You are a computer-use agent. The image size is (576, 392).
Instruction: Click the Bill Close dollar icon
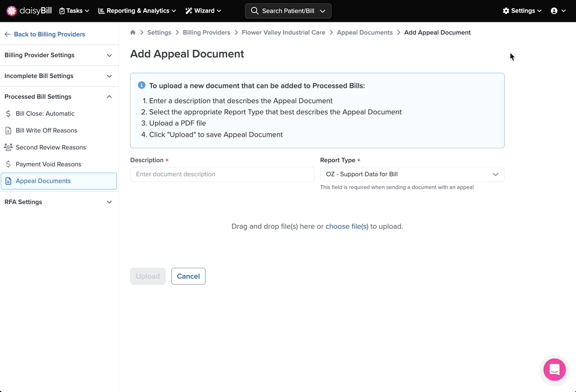(8, 113)
